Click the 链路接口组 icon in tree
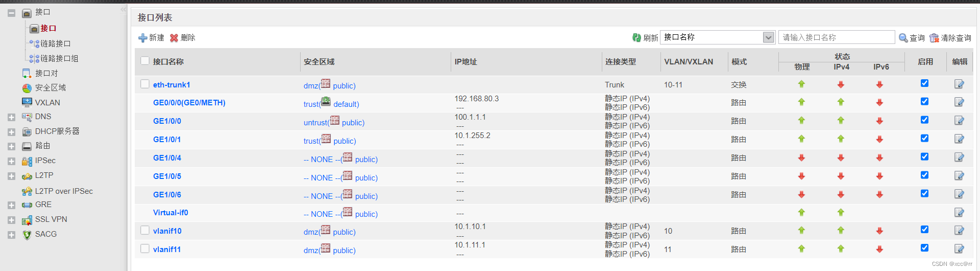 coord(34,59)
